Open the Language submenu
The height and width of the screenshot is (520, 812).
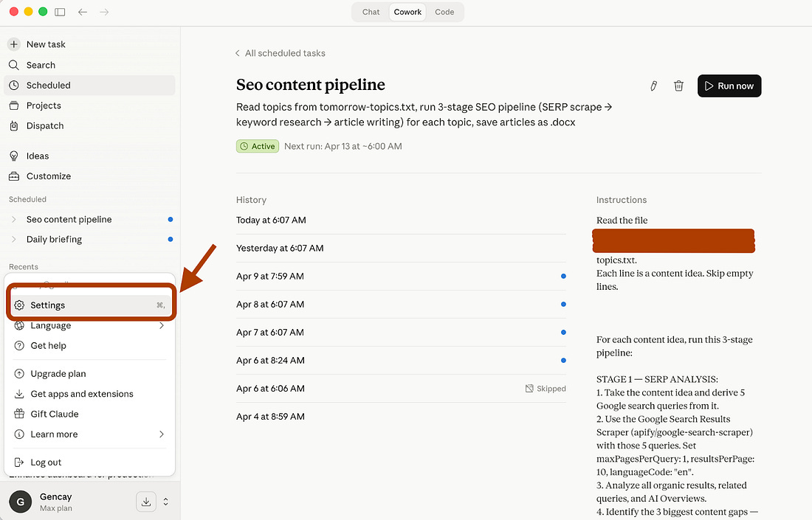point(50,325)
